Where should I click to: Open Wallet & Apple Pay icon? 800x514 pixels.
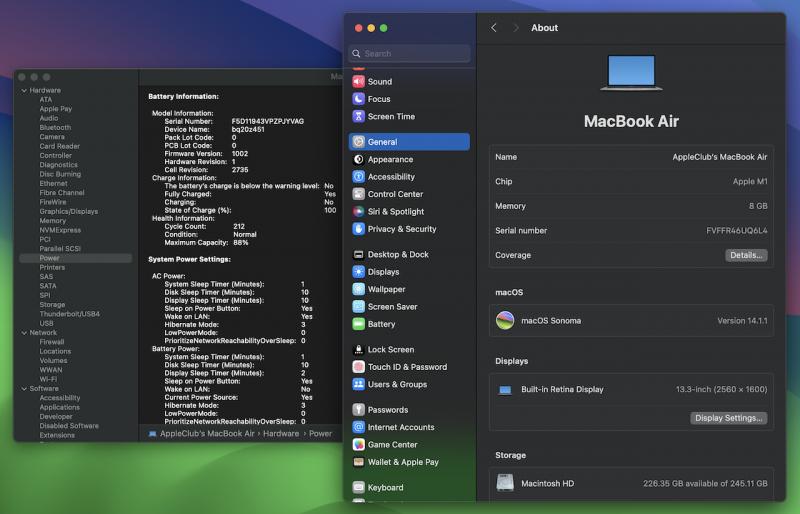[x=359, y=461]
